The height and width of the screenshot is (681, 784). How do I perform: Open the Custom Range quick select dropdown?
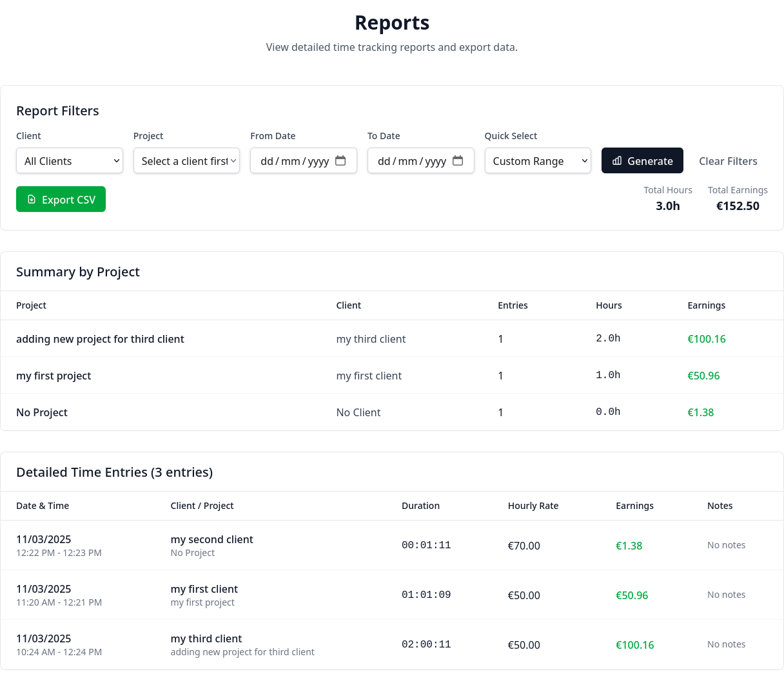538,160
